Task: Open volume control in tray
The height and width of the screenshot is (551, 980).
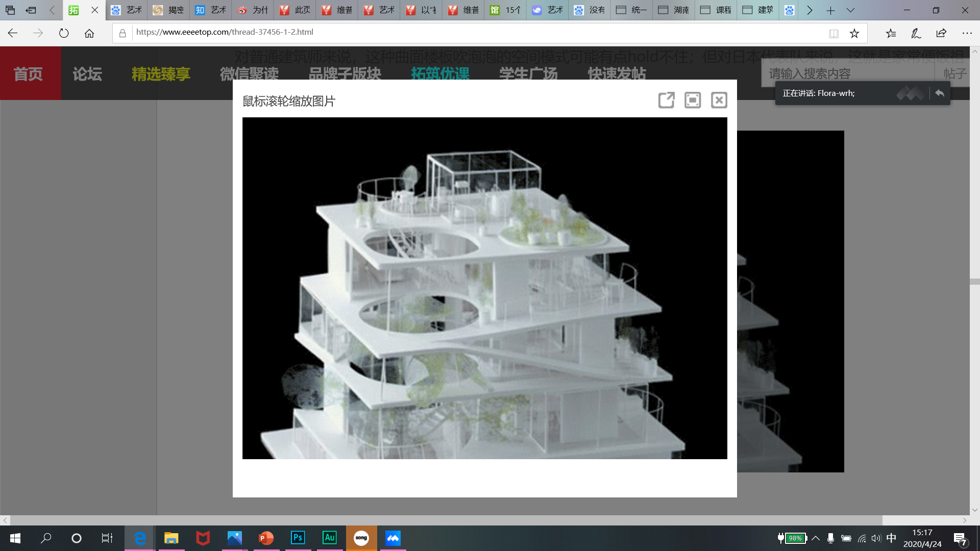Action: point(876,538)
